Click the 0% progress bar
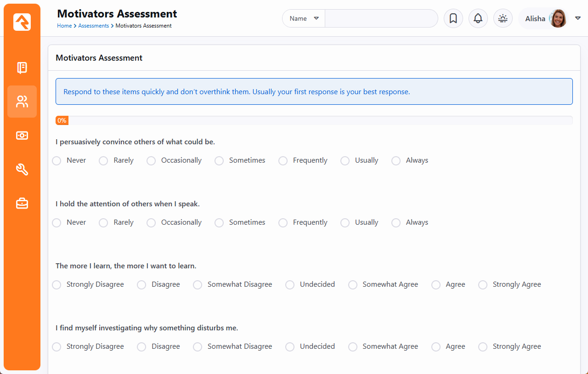This screenshot has height=374, width=588. coord(314,120)
